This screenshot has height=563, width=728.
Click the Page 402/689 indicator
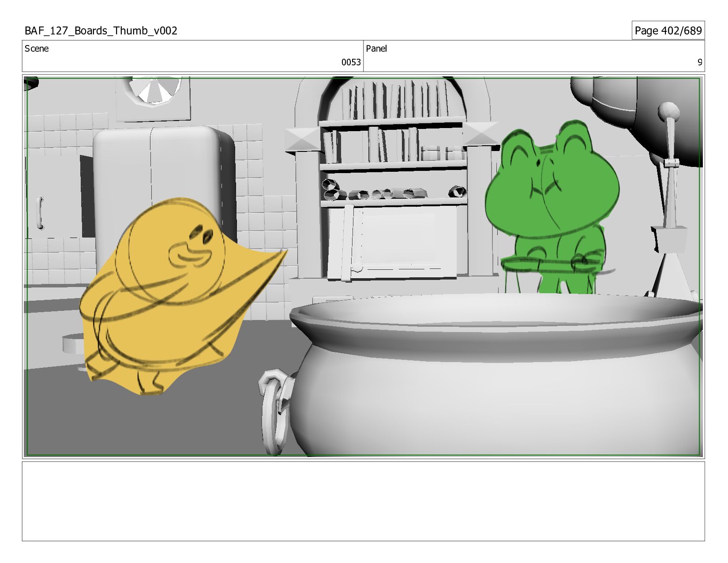point(668,30)
